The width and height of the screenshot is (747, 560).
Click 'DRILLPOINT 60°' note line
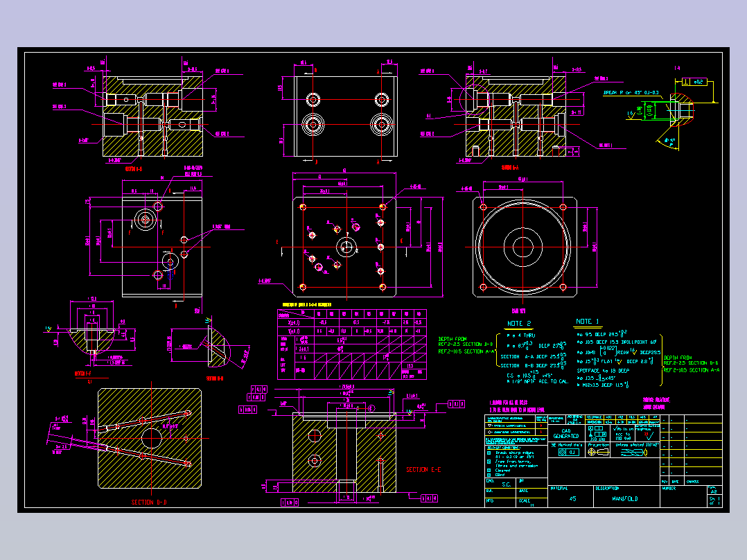(617, 342)
